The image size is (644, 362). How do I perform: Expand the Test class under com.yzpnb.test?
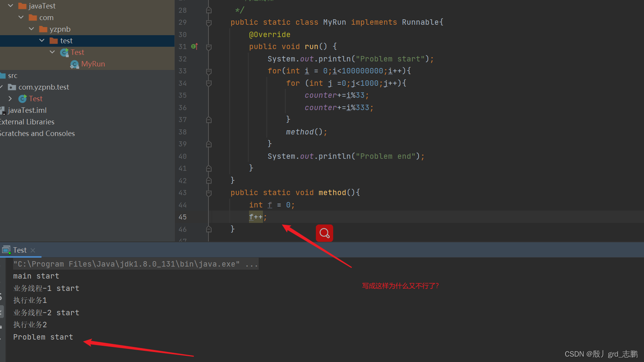10,99
